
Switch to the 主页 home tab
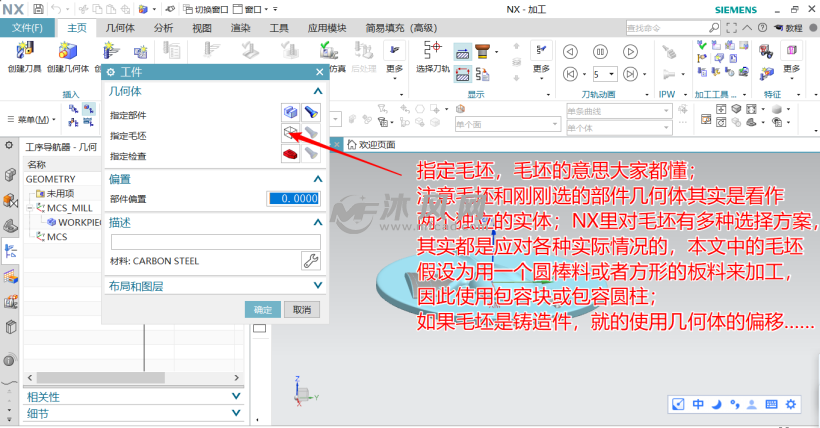click(x=77, y=28)
